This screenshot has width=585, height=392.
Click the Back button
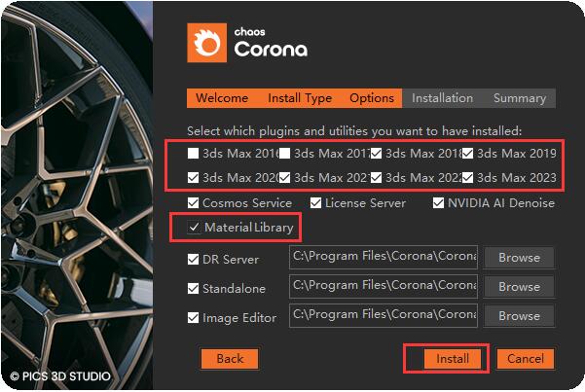(230, 359)
